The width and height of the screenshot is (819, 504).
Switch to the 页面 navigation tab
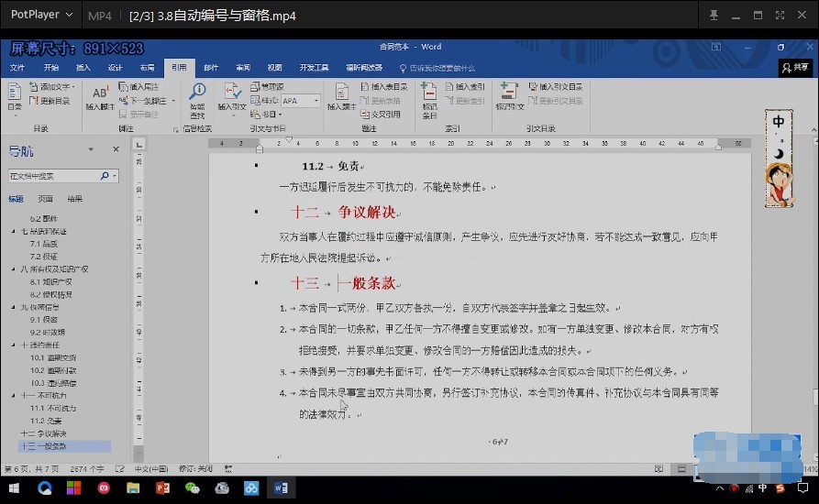pos(46,199)
